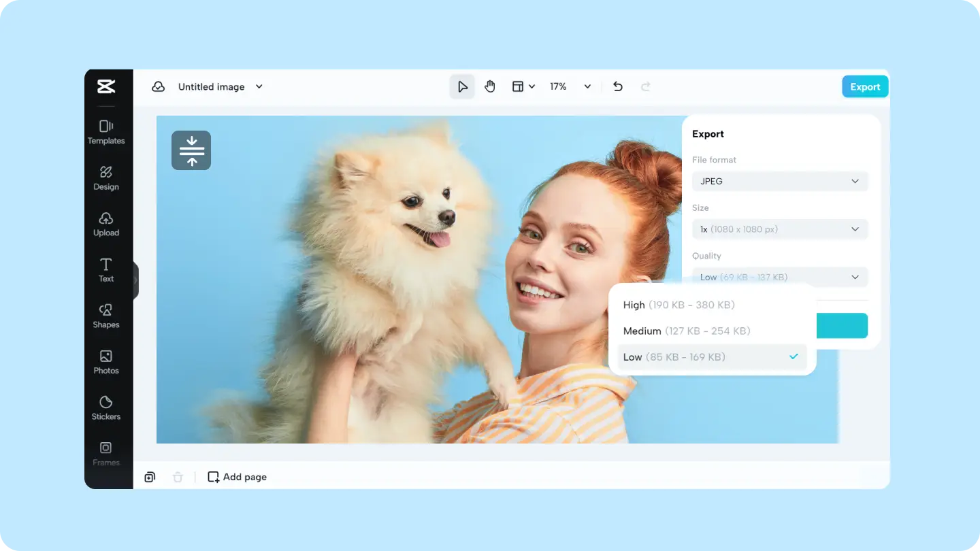Open the Photos panel

(x=106, y=361)
